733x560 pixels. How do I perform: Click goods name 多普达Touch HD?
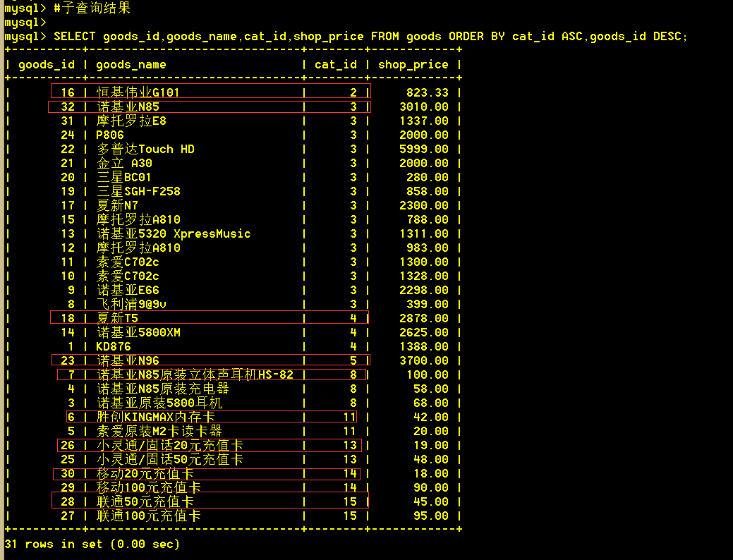(145, 149)
